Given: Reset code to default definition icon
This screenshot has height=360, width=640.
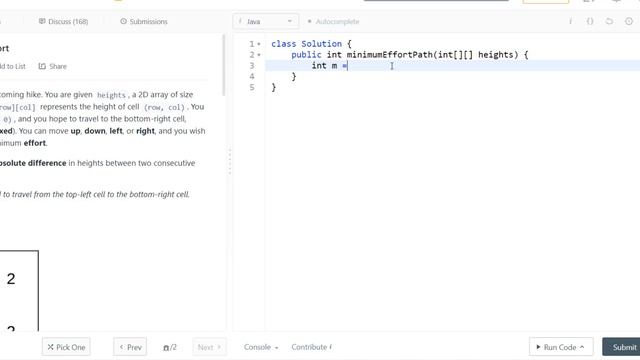Looking at the screenshot, I should [x=609, y=21].
